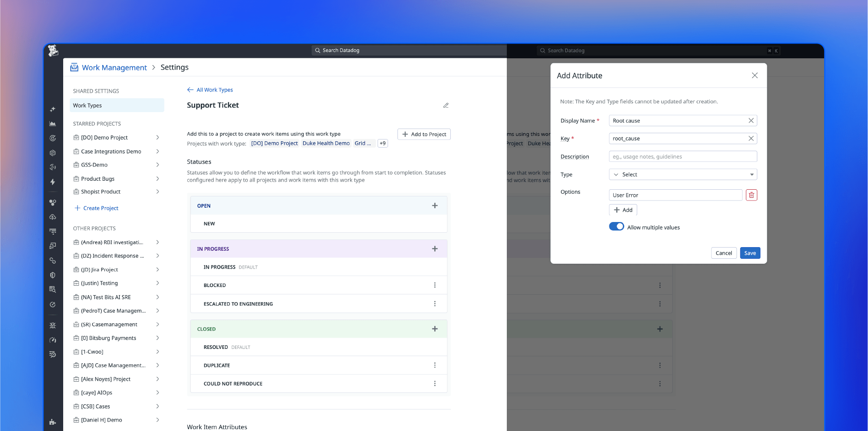
Task: Click Create Project link
Action: tap(96, 208)
